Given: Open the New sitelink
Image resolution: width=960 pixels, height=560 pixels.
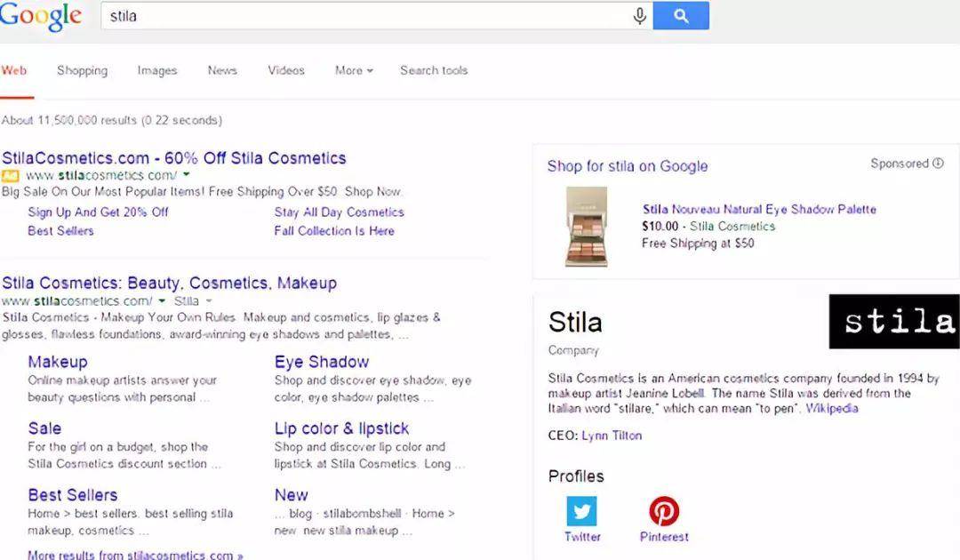Looking at the screenshot, I should tap(292, 495).
